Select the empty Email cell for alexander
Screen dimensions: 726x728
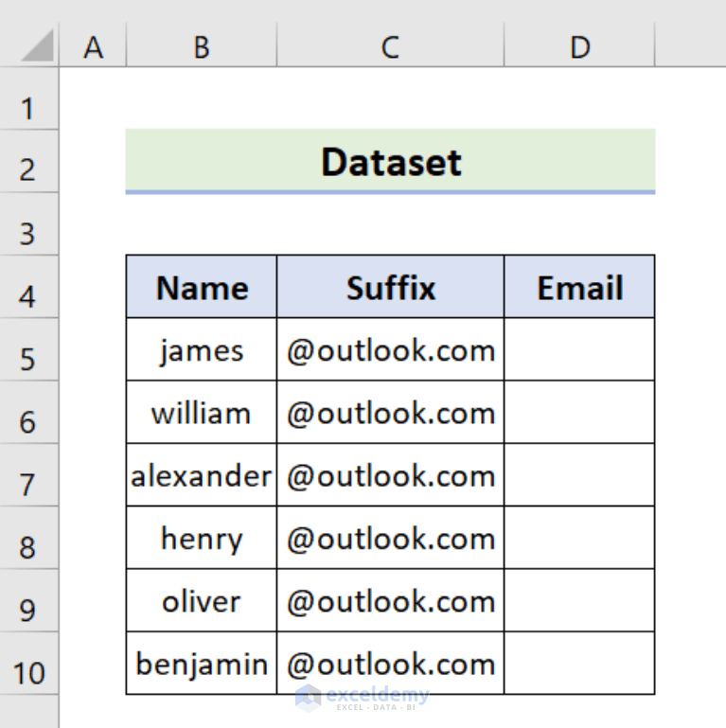tap(580, 474)
